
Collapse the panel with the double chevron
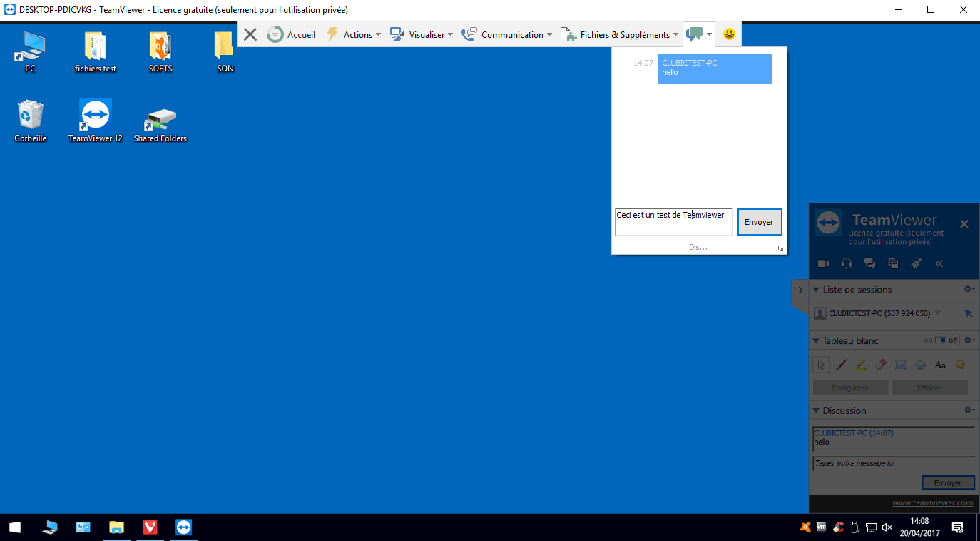coord(939,263)
